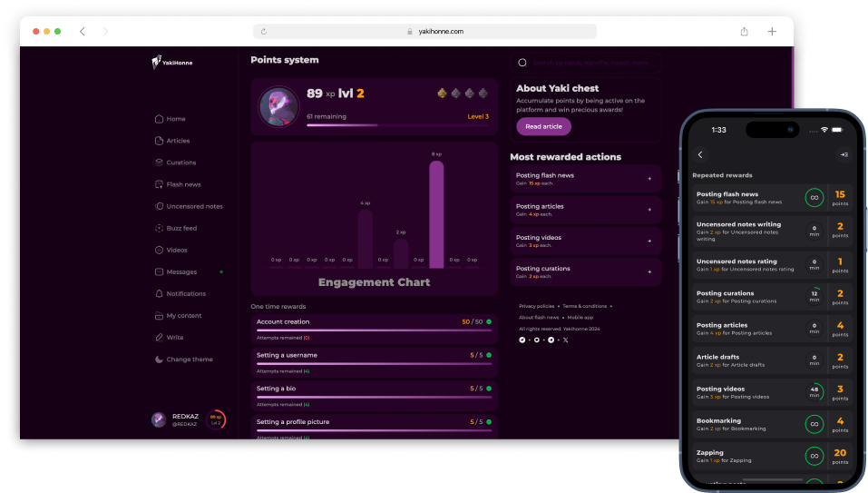Tap the back arrow on phone

700,154
